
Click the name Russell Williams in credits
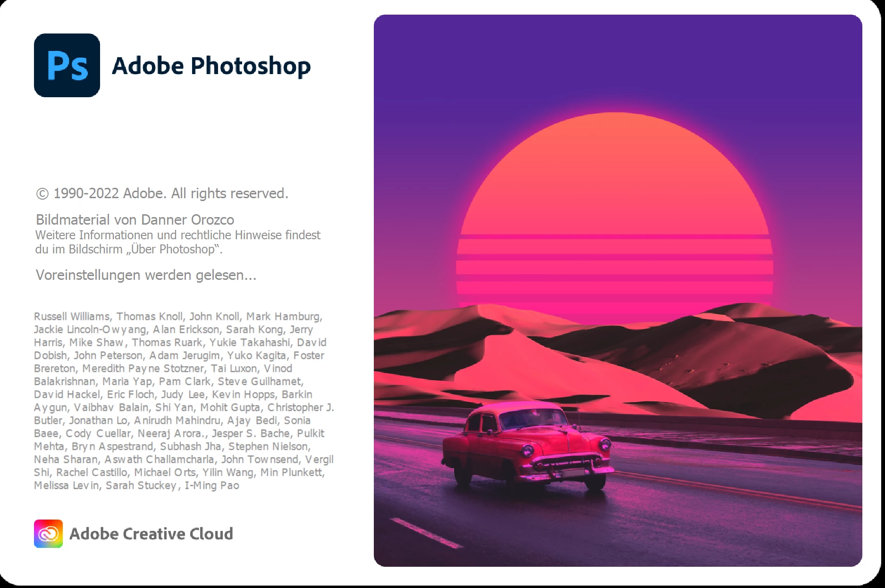72,317
